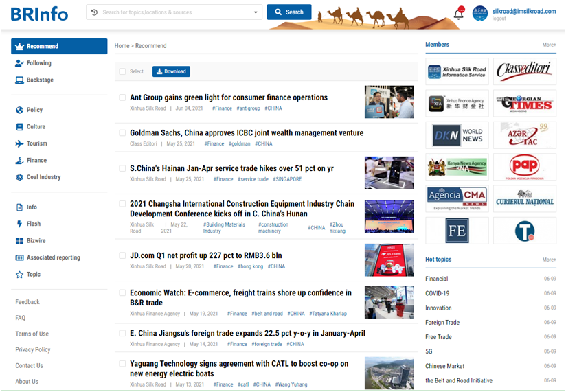This screenshot has width=566, height=392.
Task: Click the notification bell icon
Action: [458, 14]
